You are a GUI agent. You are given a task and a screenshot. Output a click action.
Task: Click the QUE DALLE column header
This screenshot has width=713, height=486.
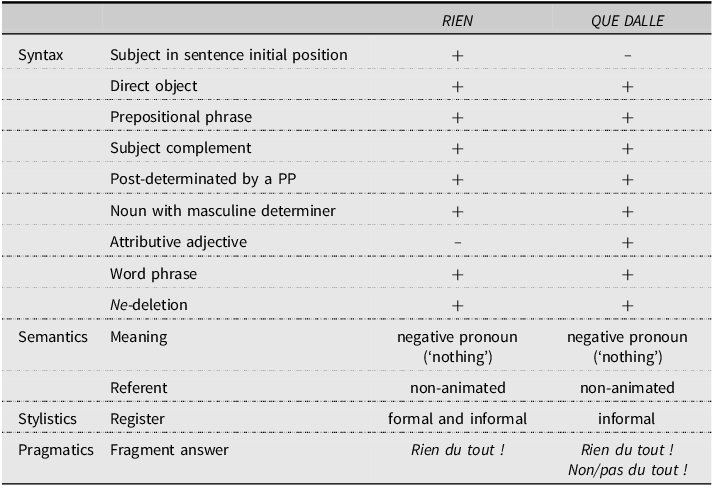[628, 20]
